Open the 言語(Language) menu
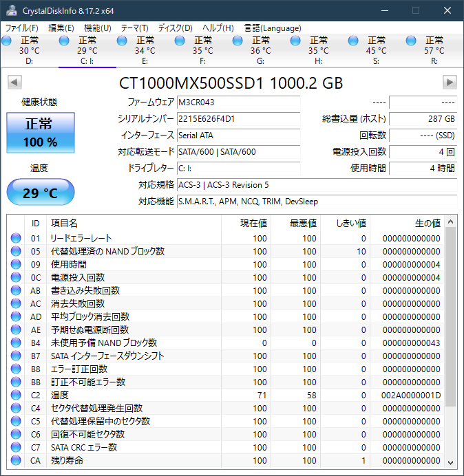The image size is (464, 476). 273,28
